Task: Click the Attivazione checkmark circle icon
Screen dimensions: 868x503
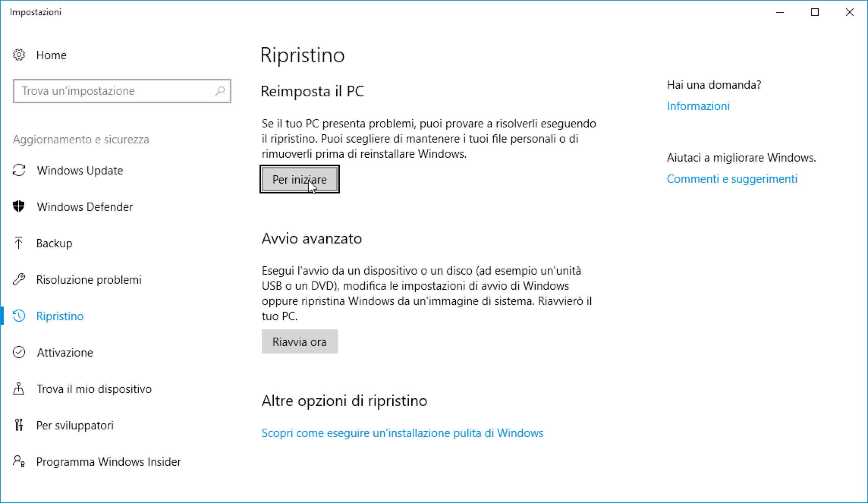Action: [x=19, y=352]
